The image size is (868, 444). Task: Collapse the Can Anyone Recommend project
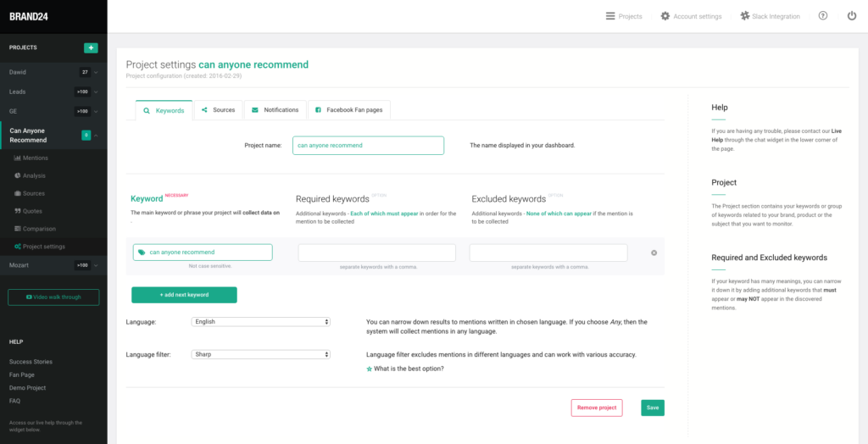(x=96, y=135)
